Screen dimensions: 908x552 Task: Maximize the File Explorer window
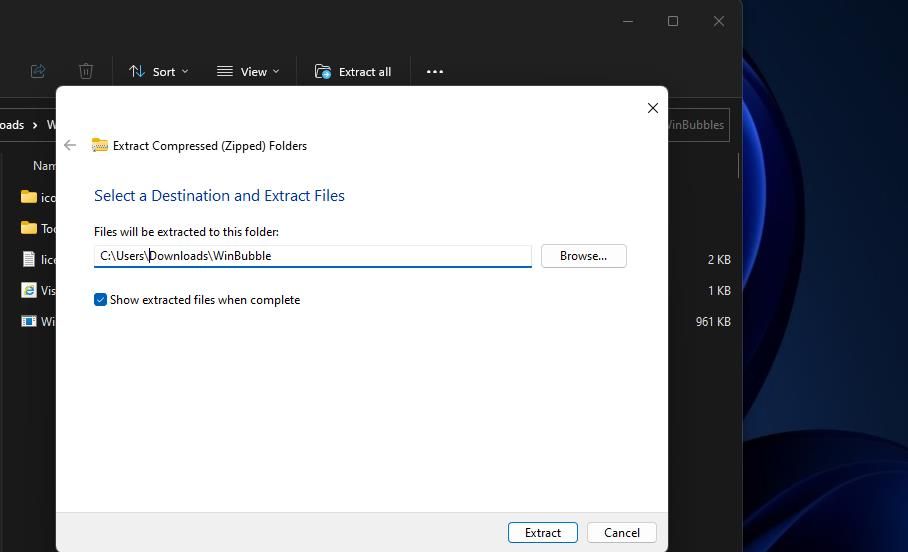pos(673,21)
